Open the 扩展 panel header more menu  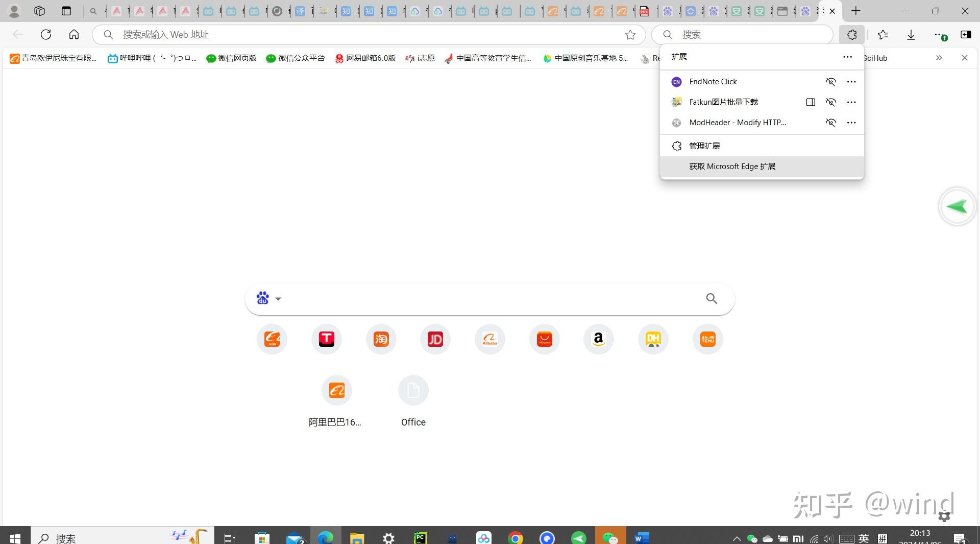[848, 57]
